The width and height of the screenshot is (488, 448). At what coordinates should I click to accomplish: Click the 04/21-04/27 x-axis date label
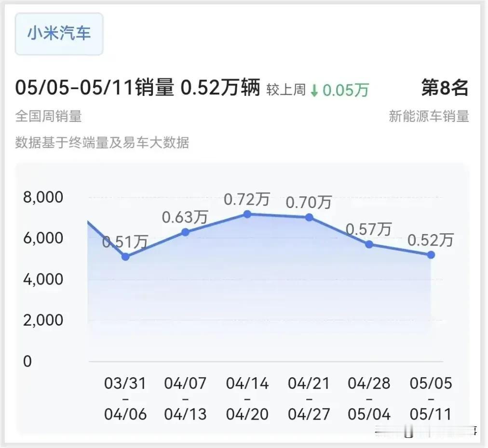point(309,398)
